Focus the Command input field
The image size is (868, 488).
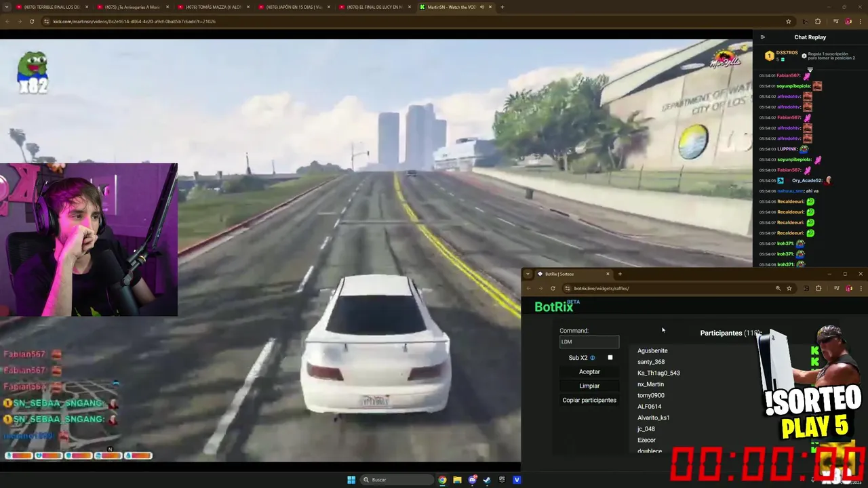tap(589, 342)
